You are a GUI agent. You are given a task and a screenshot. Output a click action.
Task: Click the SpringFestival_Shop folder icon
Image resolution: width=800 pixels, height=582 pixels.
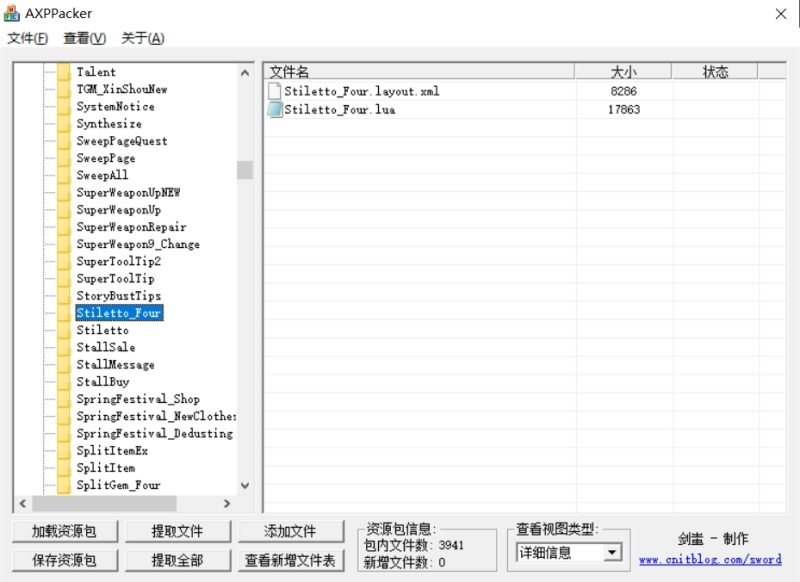(64, 399)
